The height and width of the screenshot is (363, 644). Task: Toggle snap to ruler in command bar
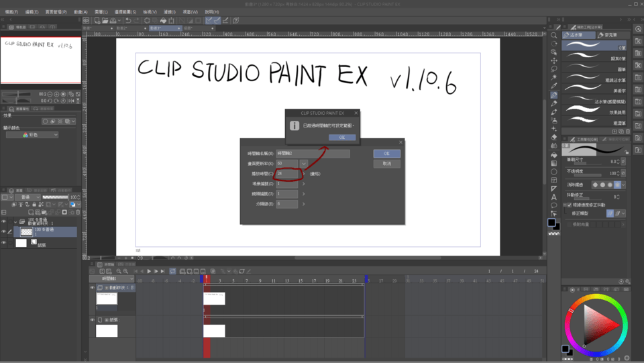[x=209, y=20]
